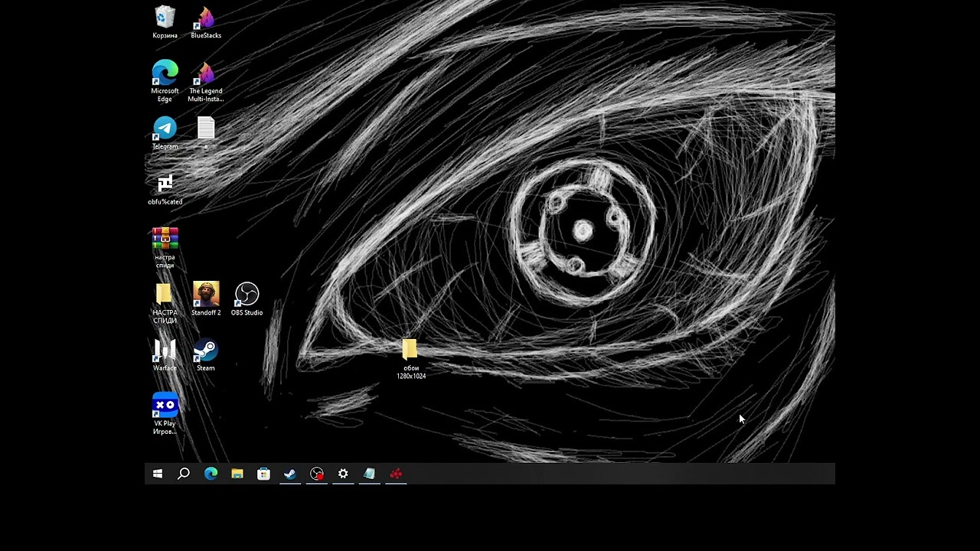
Task: Open the Settings gear in the taskbar
Action: (343, 474)
